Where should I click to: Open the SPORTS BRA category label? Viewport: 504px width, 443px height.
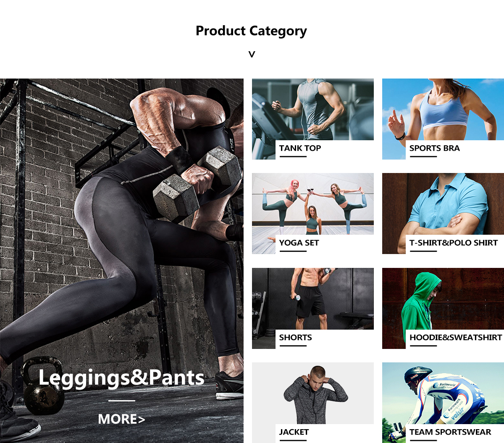click(434, 148)
